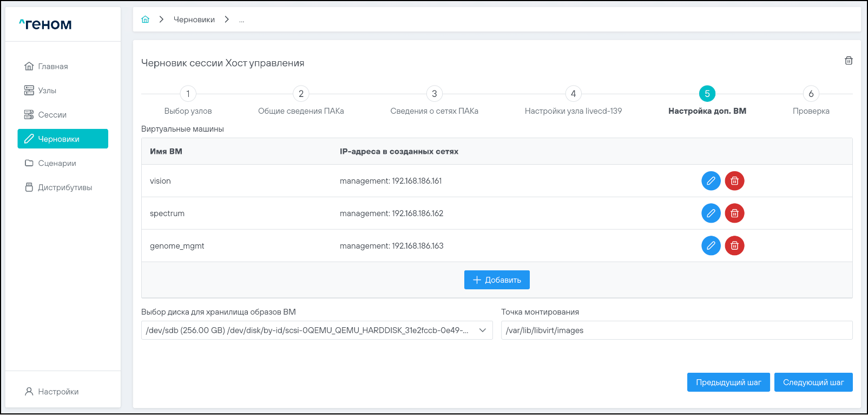This screenshot has height=415, width=868.
Task: Open Настройки at the sidebar bottom
Action: (x=58, y=392)
